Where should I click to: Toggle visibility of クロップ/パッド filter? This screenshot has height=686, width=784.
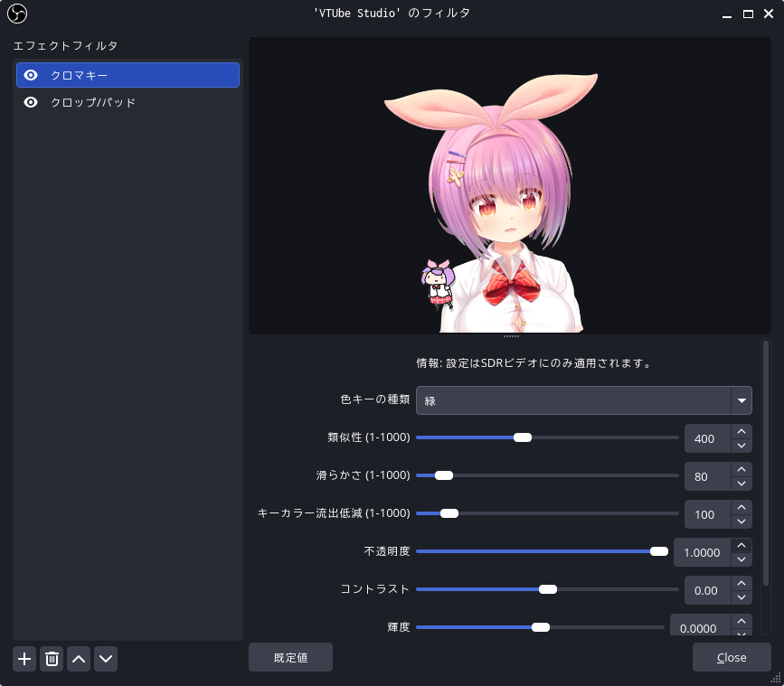point(31,102)
